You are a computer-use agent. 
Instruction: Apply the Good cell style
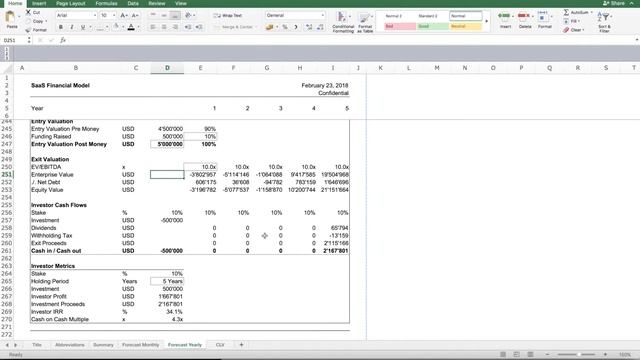point(433,27)
